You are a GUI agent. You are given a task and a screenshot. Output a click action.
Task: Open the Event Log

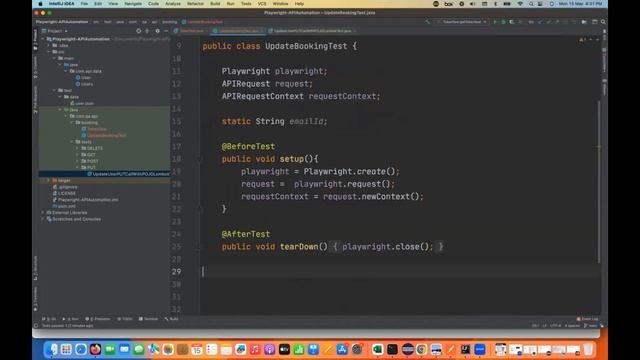pyautogui.click(x=588, y=319)
